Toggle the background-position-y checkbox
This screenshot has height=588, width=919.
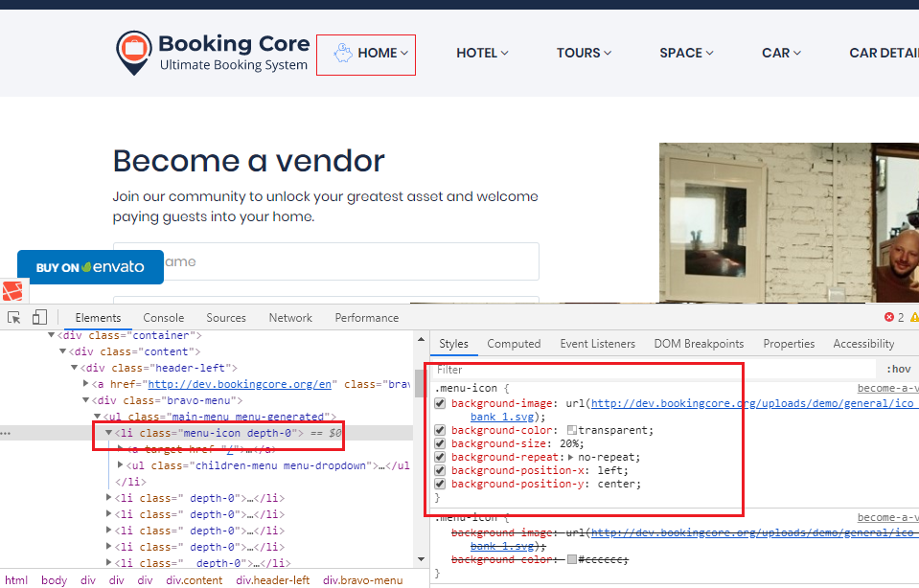pyautogui.click(x=441, y=485)
